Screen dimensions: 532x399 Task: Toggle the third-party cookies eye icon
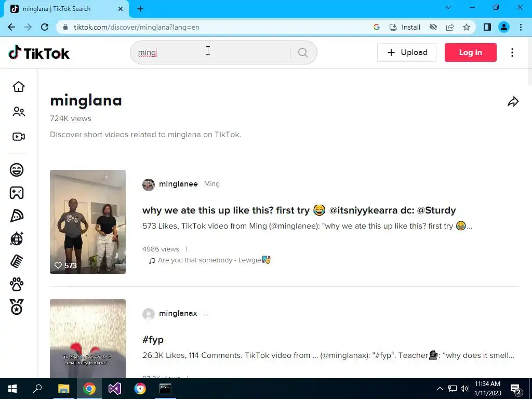[x=433, y=27]
